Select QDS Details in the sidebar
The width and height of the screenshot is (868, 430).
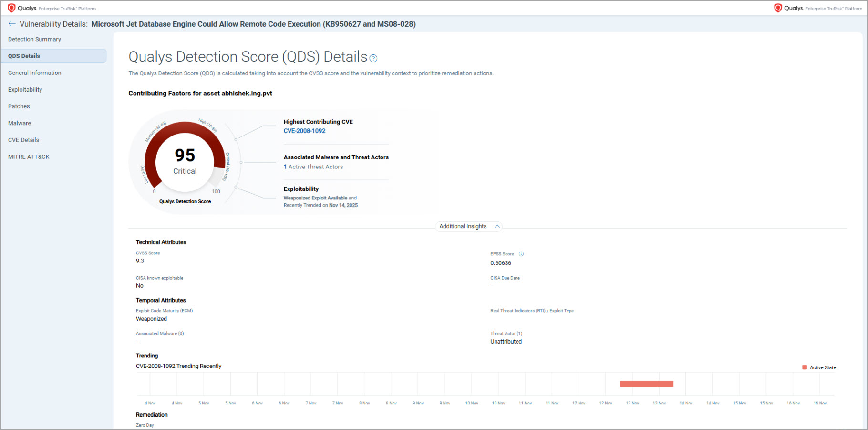pos(24,56)
